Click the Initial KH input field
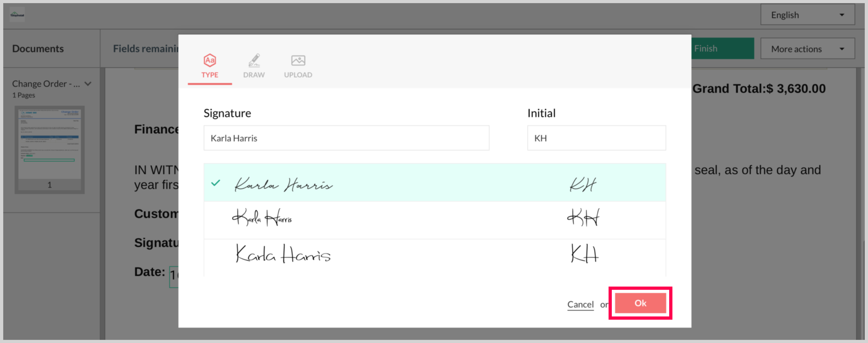This screenshot has width=868, height=343. 596,138
